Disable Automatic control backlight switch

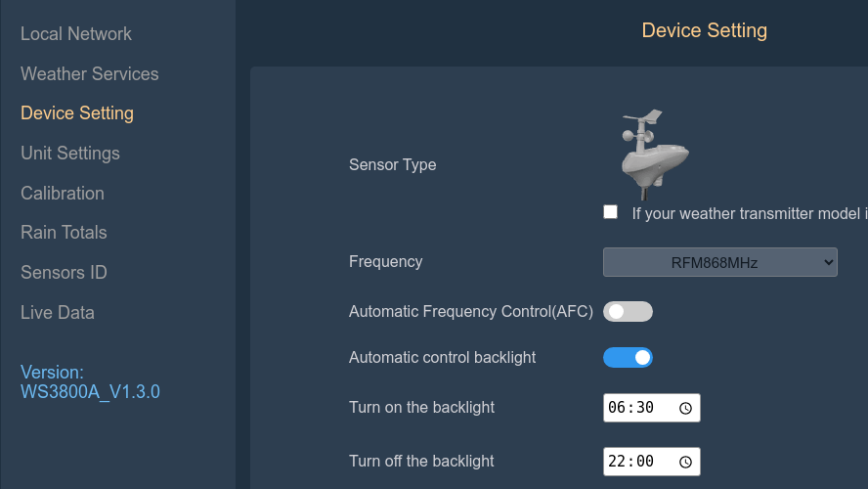pyautogui.click(x=628, y=358)
